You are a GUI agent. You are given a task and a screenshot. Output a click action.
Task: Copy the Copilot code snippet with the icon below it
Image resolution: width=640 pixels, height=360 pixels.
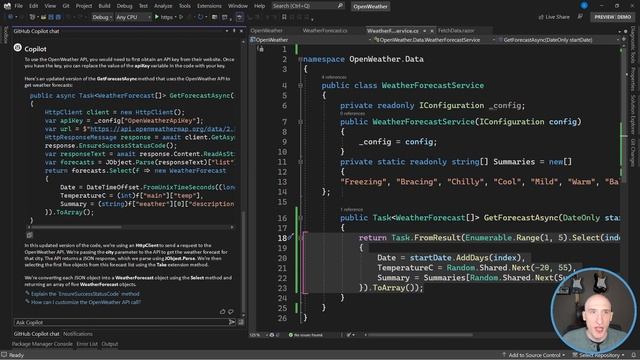point(29,235)
